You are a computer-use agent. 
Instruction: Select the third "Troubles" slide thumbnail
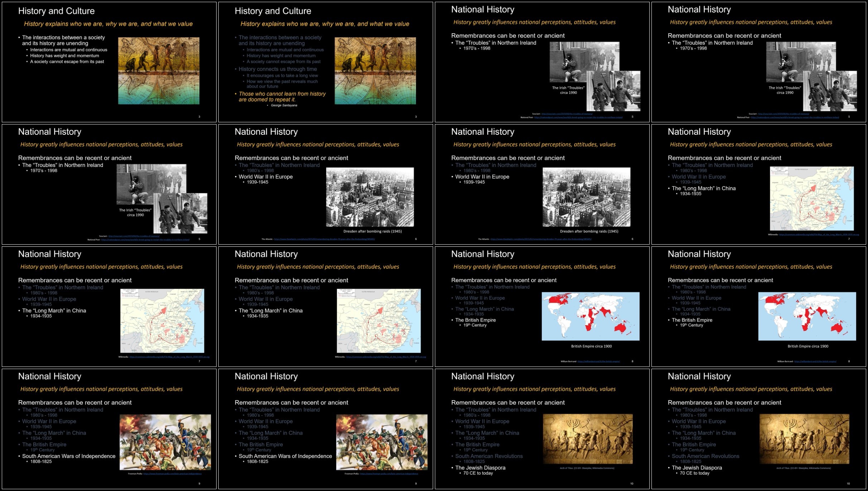tap(109, 185)
